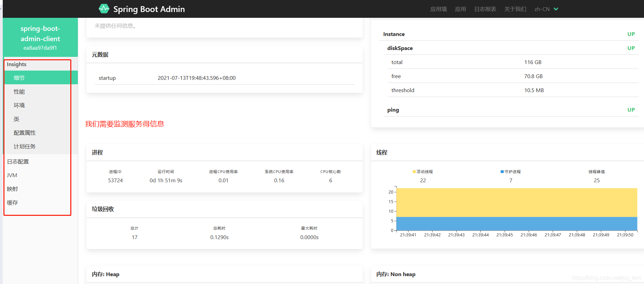This screenshot has height=284, width=644.
Task: Click the 线程 panel header
Action: (x=508, y=152)
